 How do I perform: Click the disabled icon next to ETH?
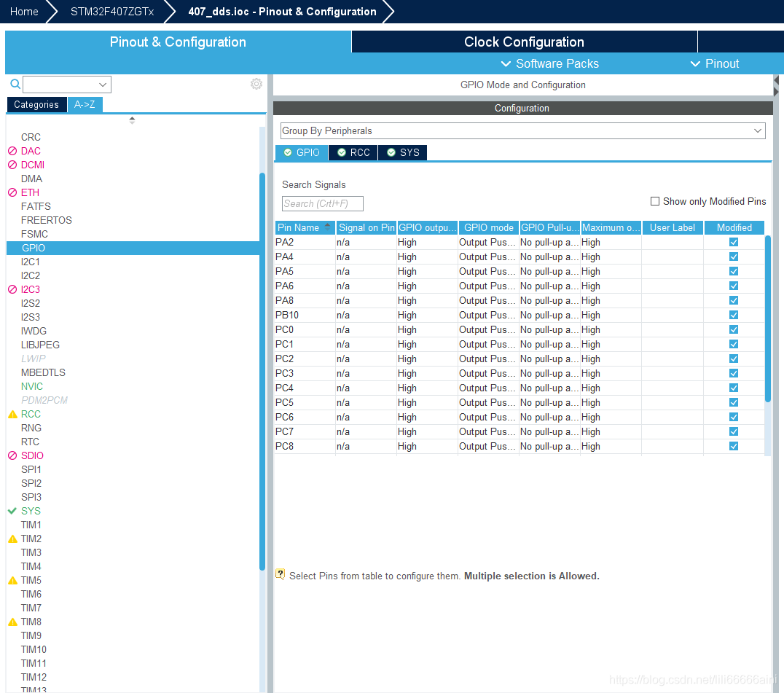12,192
